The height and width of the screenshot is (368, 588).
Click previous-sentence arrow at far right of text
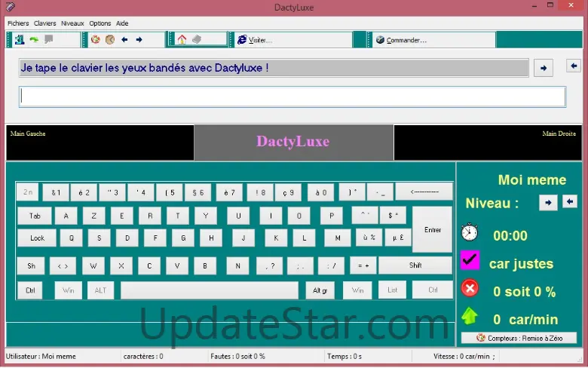coord(574,66)
